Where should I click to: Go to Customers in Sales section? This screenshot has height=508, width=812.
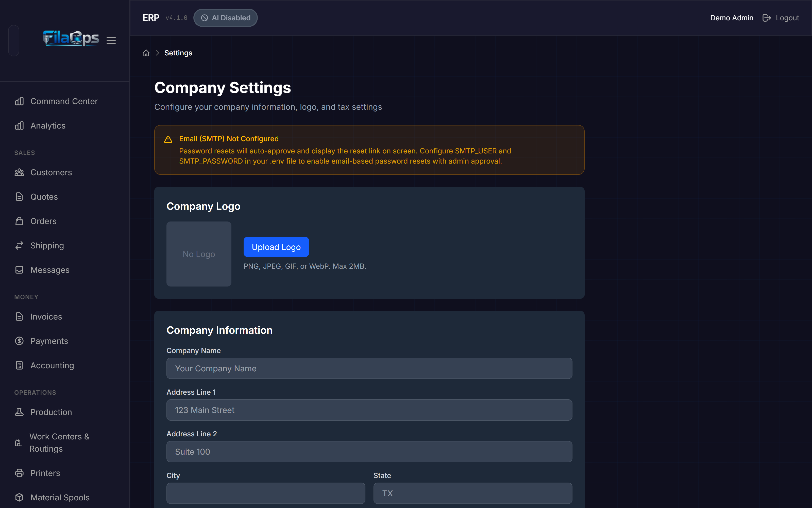tap(65, 172)
